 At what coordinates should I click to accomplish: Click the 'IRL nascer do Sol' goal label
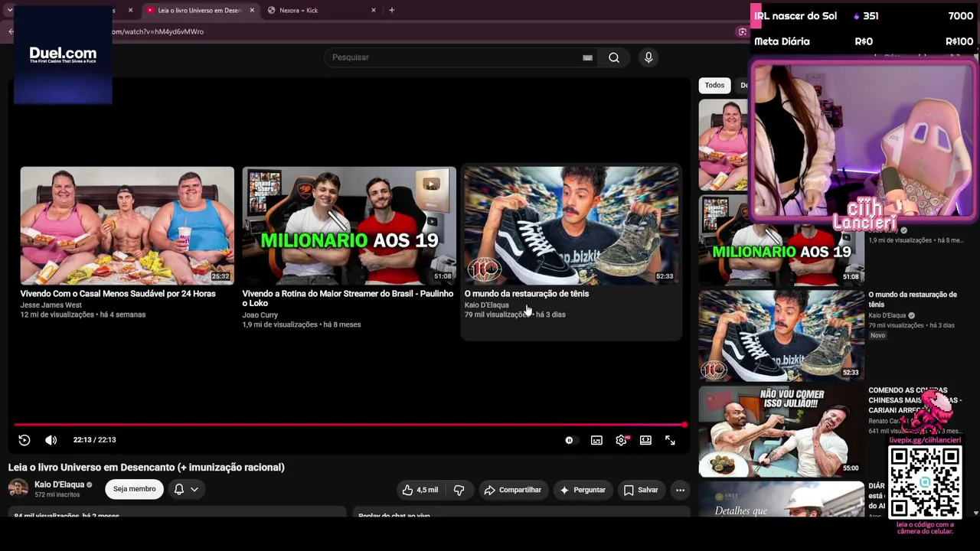[x=795, y=16]
